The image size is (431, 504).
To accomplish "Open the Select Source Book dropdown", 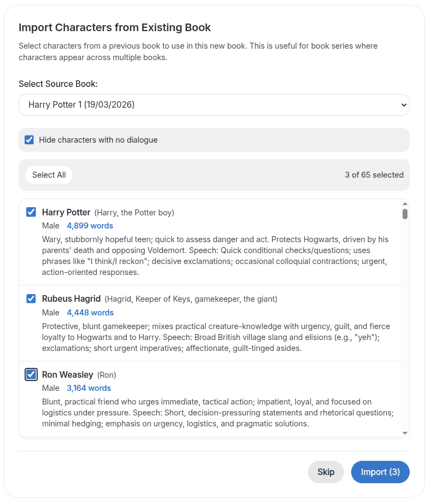I will point(213,104).
